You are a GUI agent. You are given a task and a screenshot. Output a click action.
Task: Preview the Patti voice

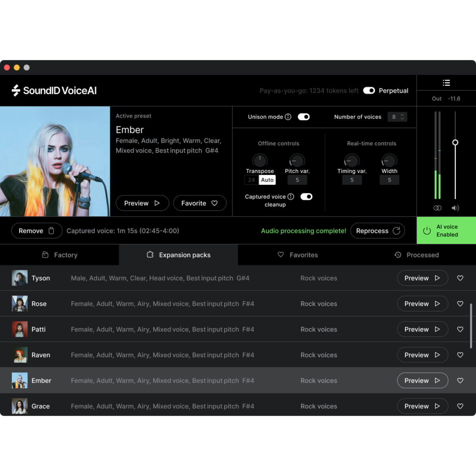coord(422,329)
